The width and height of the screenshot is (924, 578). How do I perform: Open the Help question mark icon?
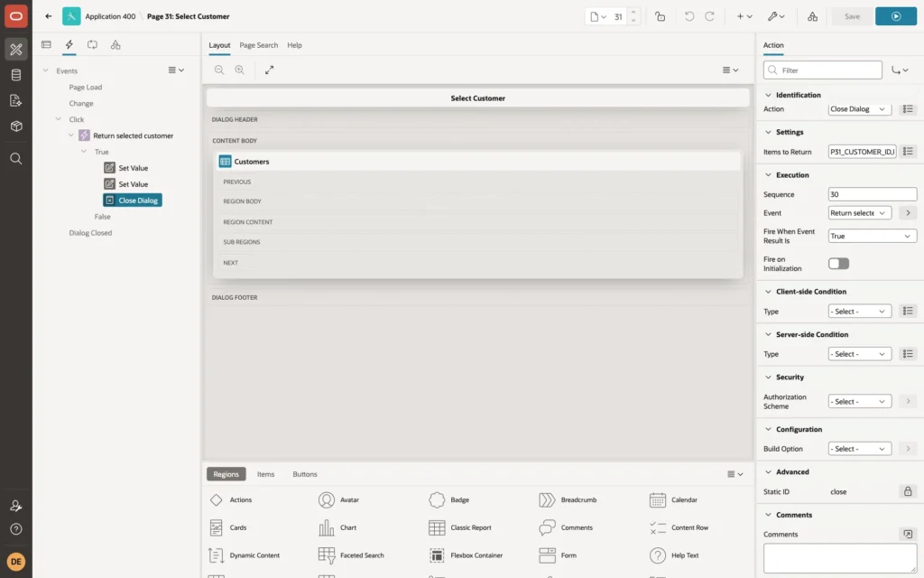click(x=16, y=529)
